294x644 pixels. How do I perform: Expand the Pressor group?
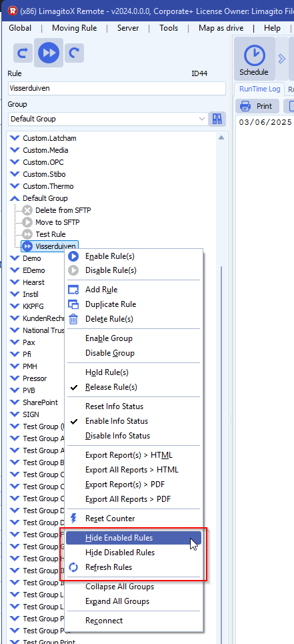[x=15, y=378]
